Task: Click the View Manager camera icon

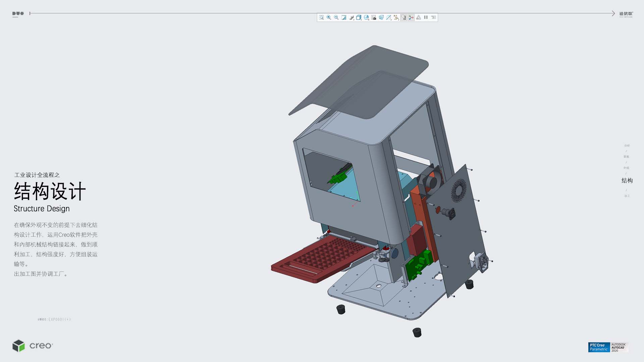Action: [374, 17]
